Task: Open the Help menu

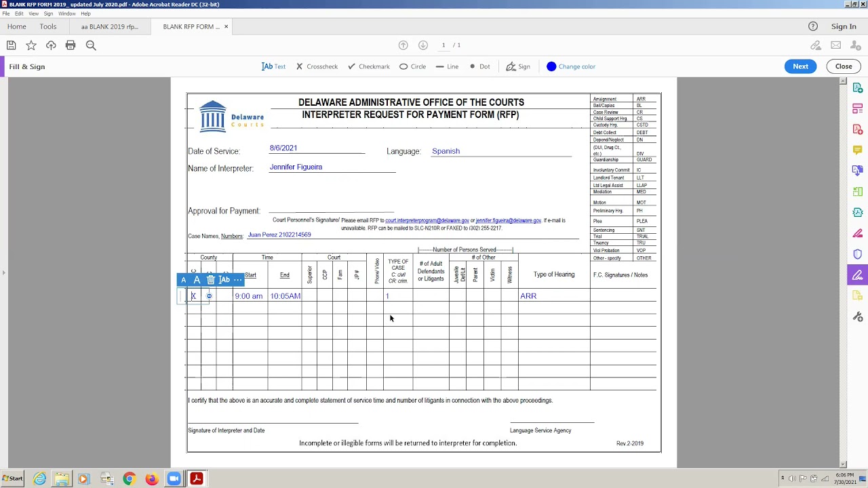Action: pyautogui.click(x=85, y=14)
